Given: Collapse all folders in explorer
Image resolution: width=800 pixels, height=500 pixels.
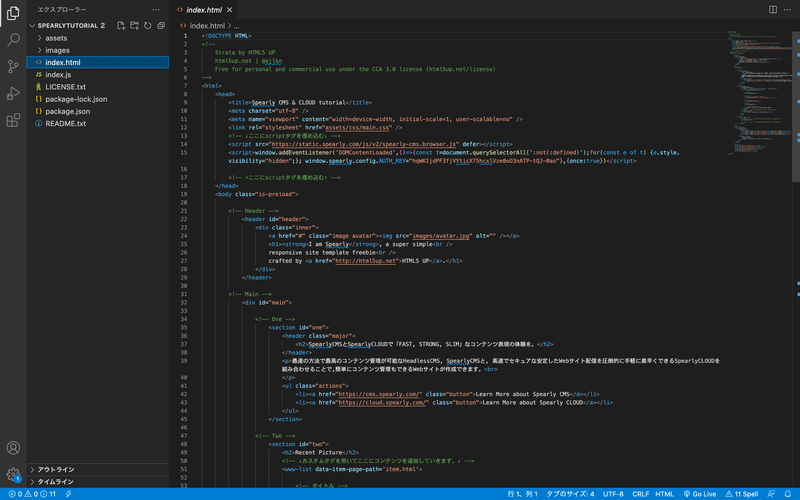Looking at the screenshot, I should [x=161, y=26].
